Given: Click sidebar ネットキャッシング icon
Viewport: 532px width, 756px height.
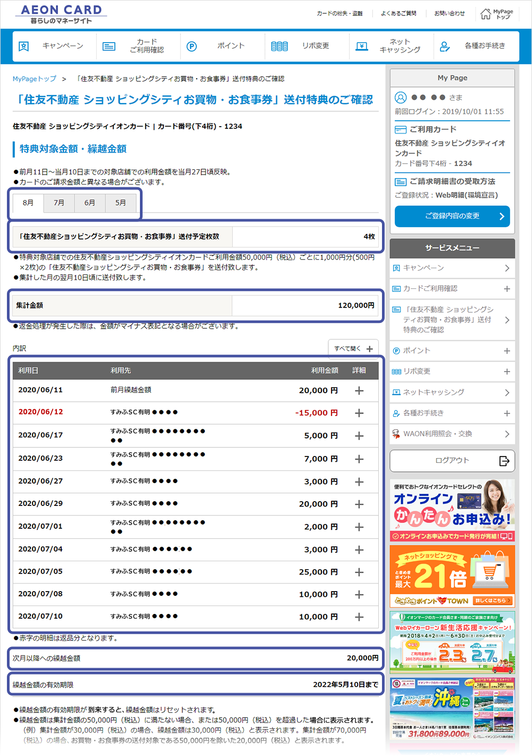Looking at the screenshot, I should click(396, 392).
